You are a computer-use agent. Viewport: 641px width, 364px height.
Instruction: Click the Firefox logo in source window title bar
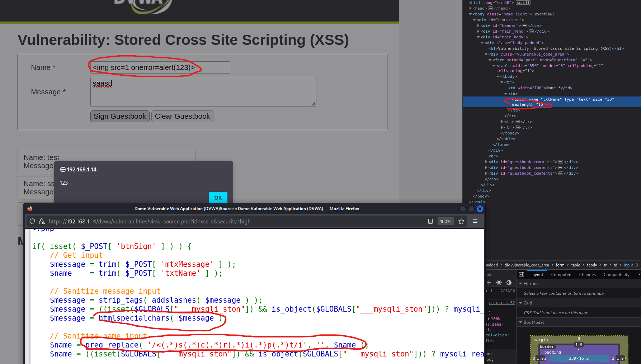point(30,208)
